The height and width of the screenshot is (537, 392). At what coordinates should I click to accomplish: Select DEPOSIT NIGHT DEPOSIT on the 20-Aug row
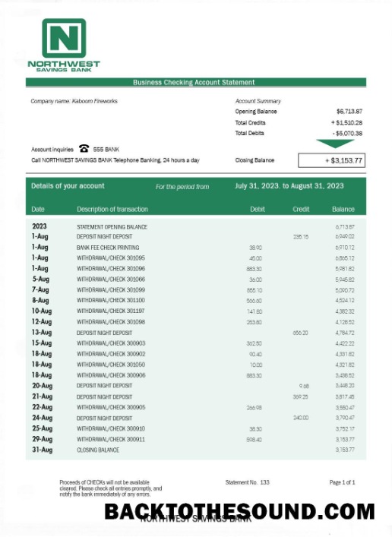(x=105, y=386)
